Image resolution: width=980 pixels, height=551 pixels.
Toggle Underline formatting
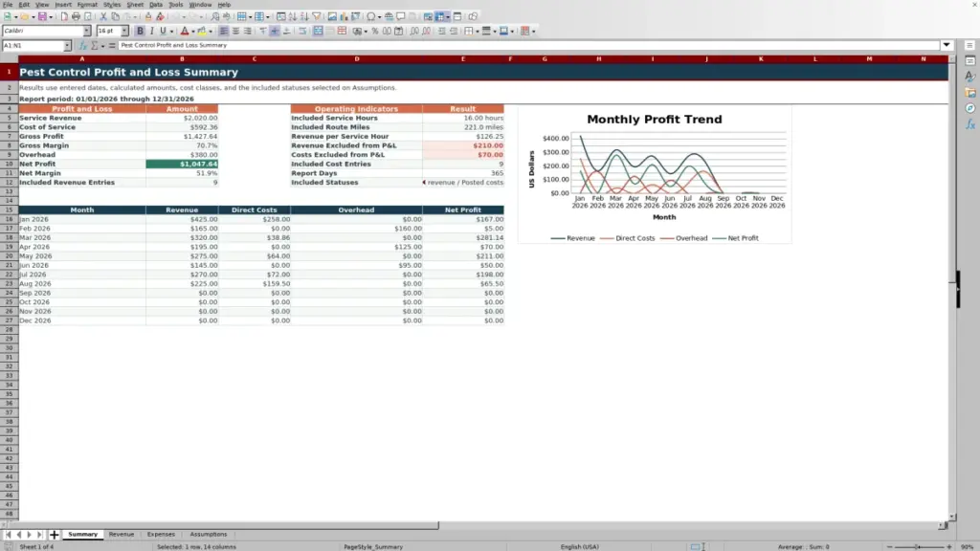pos(163,32)
